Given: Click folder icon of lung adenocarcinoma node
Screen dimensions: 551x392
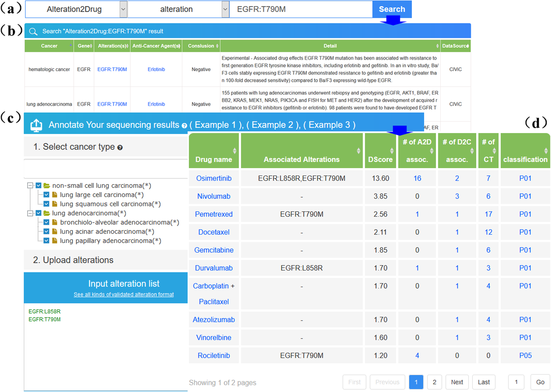Looking at the screenshot, I should point(47,213).
